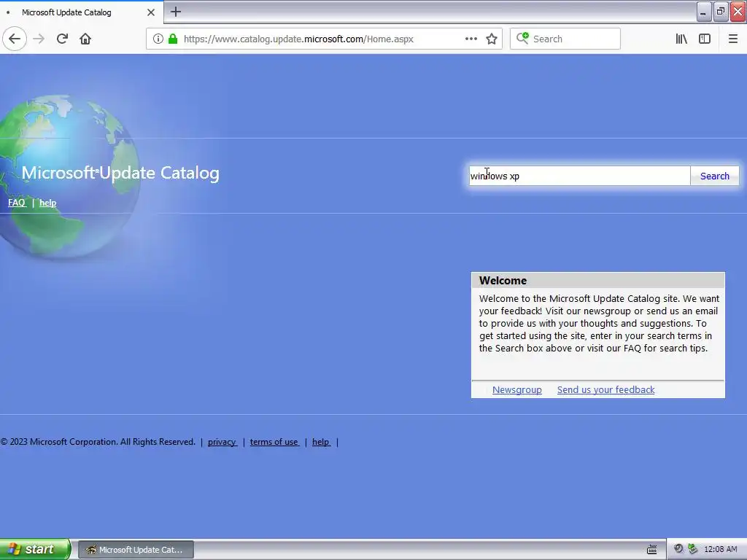747x560 pixels.
Task: Open the privacy link in footer
Action: (222, 442)
